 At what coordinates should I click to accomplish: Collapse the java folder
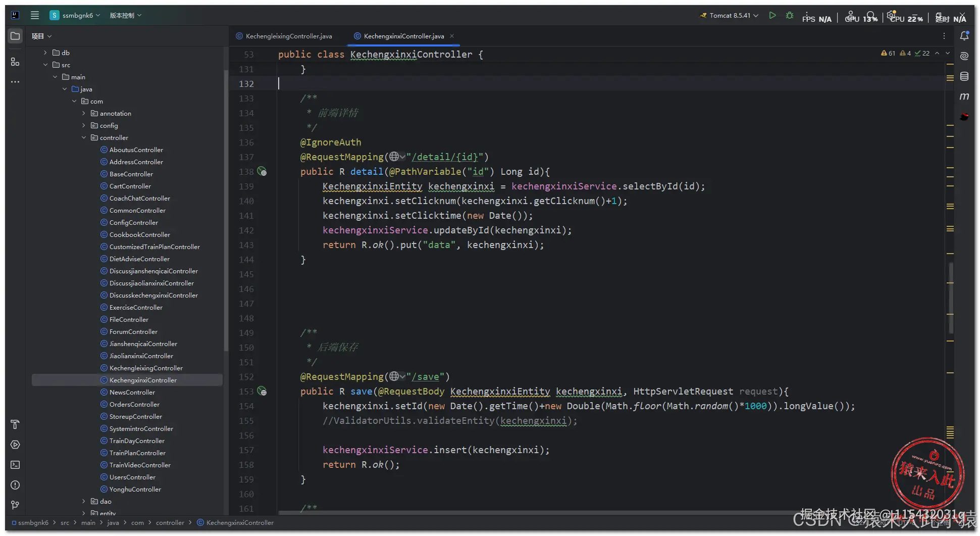point(65,89)
